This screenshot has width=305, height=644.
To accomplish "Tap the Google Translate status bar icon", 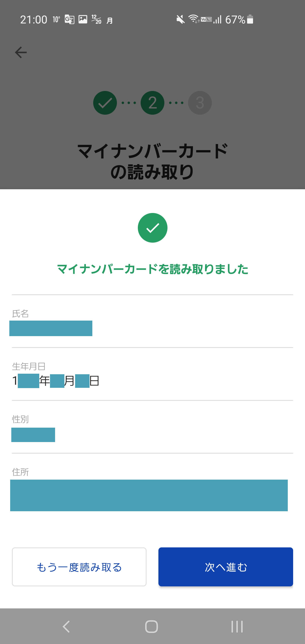I will click(x=69, y=19).
